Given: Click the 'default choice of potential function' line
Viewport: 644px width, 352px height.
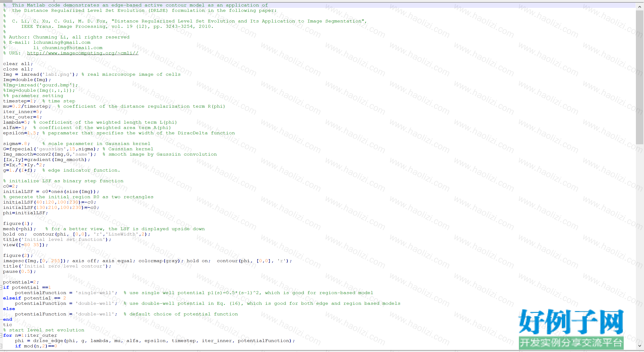Looking at the screenshot, I should [x=126, y=314].
